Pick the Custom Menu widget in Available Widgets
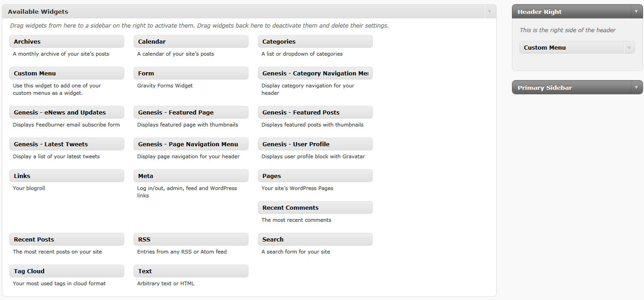 66,73
